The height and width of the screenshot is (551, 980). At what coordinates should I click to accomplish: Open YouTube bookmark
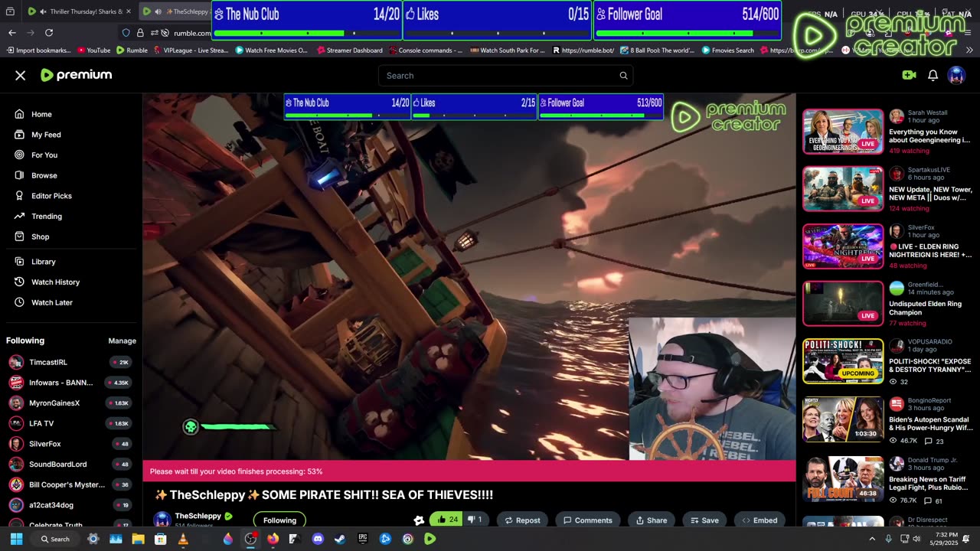click(94, 51)
